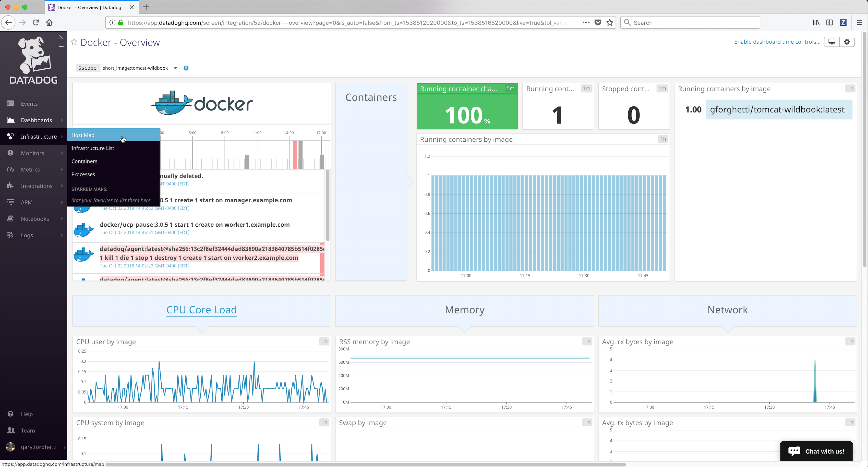Open the $scope tomcat-wildbook dropdown
This screenshot has width=868, height=467.
pos(140,68)
